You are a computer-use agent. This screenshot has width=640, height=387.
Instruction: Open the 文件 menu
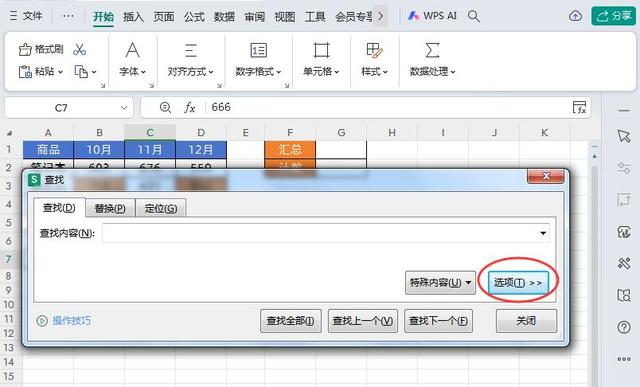26,16
